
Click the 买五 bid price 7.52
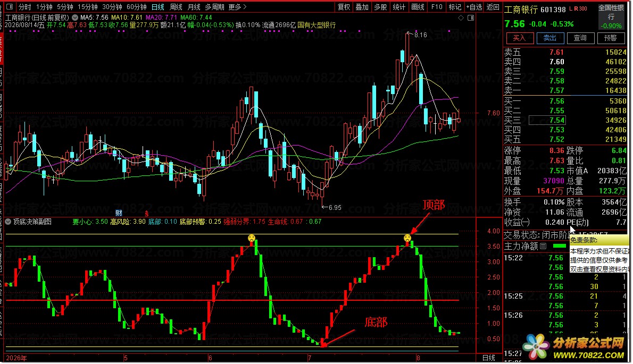[557, 139]
